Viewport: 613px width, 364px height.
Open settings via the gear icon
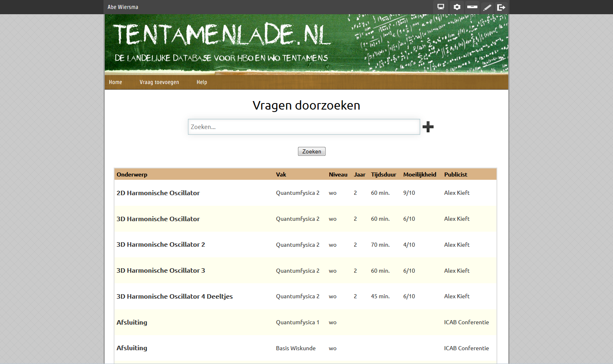click(457, 7)
